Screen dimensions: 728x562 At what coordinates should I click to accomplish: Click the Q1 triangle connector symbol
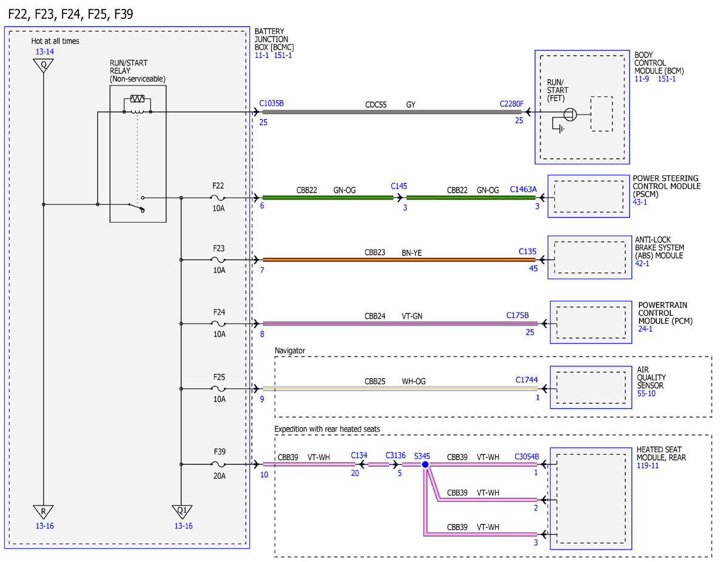181,512
